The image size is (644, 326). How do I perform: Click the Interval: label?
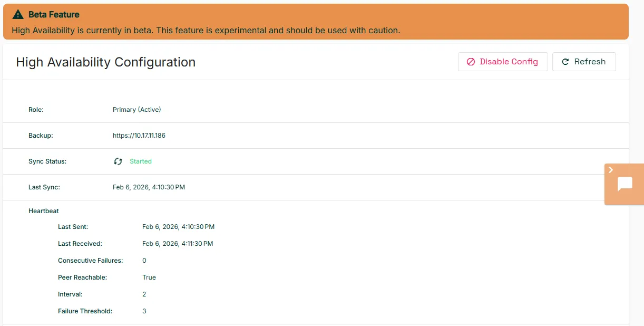tap(70, 294)
